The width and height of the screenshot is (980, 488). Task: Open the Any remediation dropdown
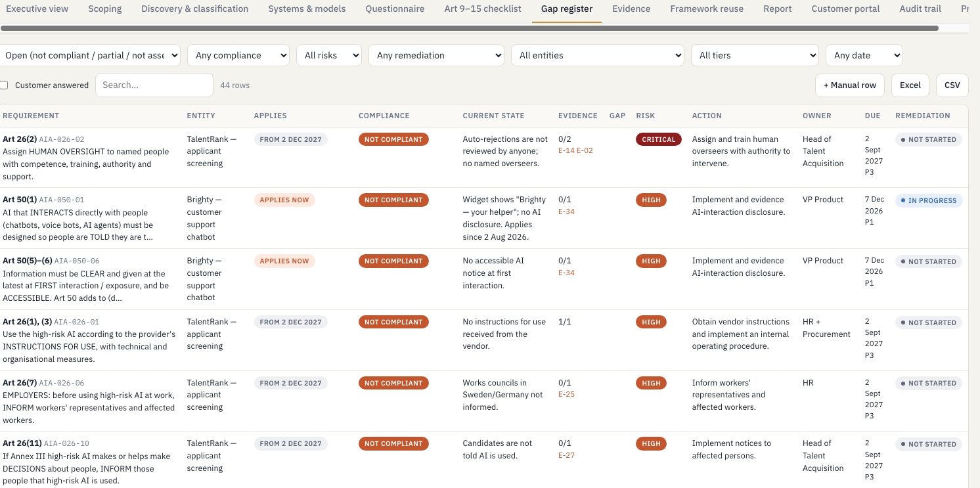coord(436,55)
